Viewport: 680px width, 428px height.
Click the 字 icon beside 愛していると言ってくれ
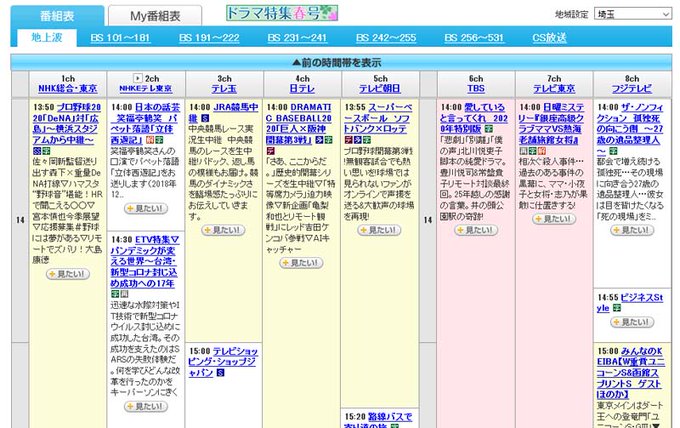489,129
